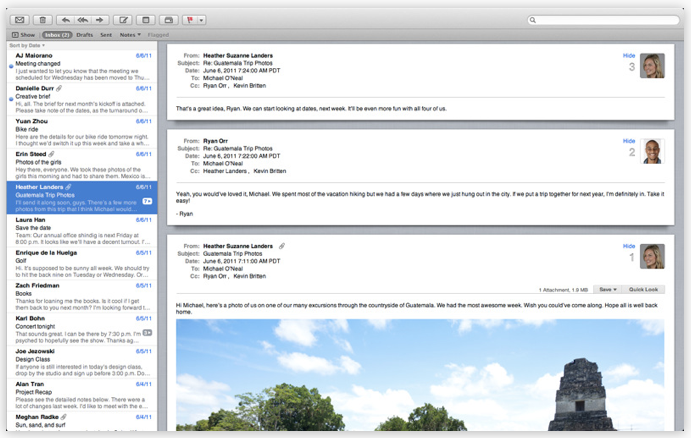Create a new note icon
Image resolution: width=691 pixels, height=438 pixels.
[146, 20]
